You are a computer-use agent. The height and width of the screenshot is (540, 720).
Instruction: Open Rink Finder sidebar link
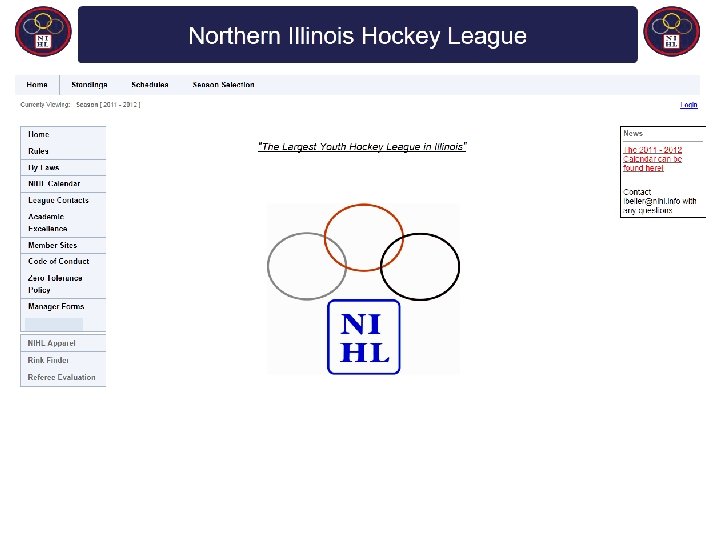click(x=48, y=360)
